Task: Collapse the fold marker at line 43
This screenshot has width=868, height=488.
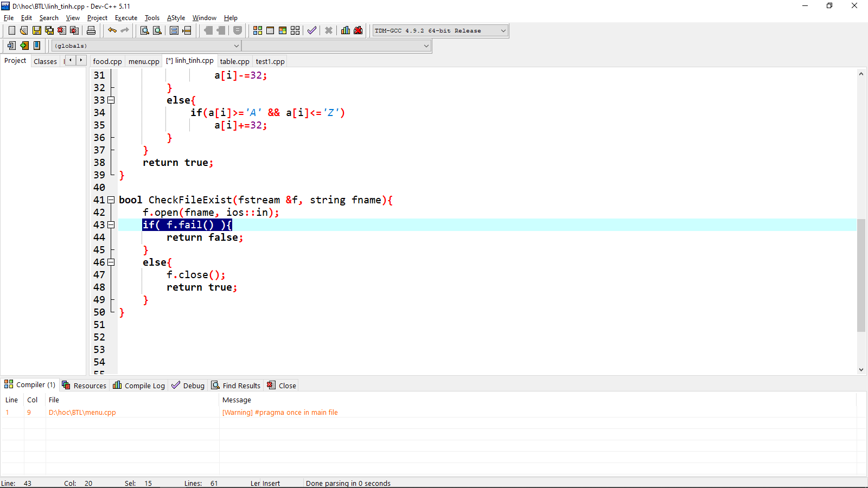Action: (111, 225)
